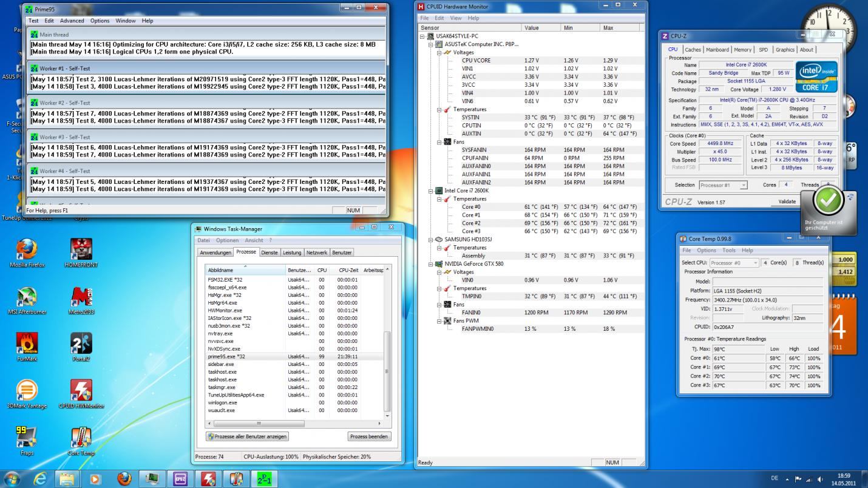Select CPUFANIN fan sensor row

click(x=531, y=158)
